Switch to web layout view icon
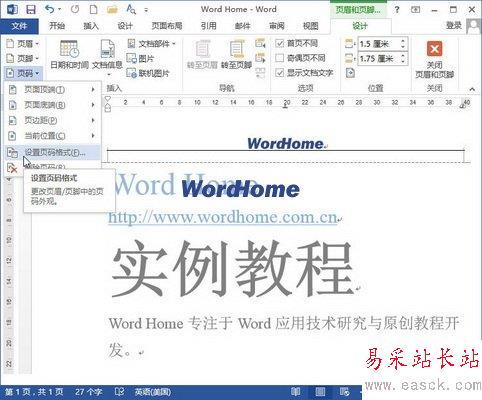This screenshot has height=400, width=482. coord(345,392)
